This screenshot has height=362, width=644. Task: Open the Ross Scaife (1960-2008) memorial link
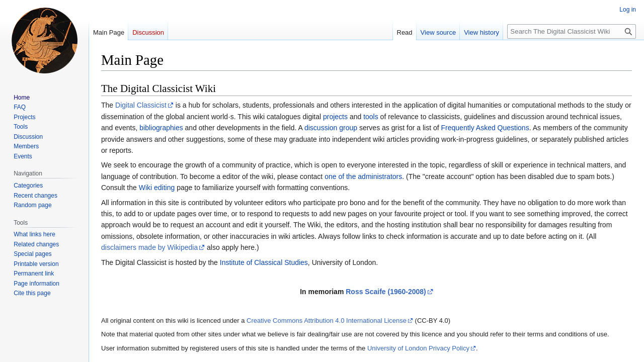click(x=385, y=292)
